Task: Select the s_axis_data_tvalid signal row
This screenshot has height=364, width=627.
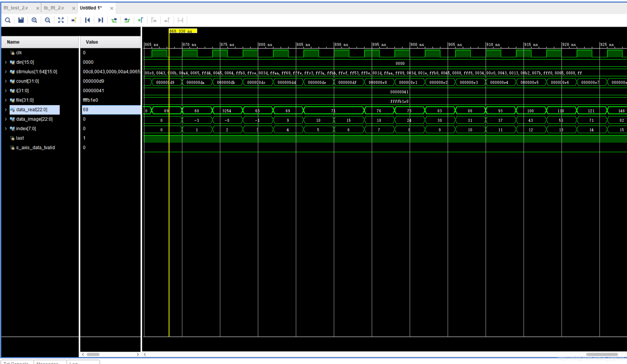Action: (x=35, y=148)
